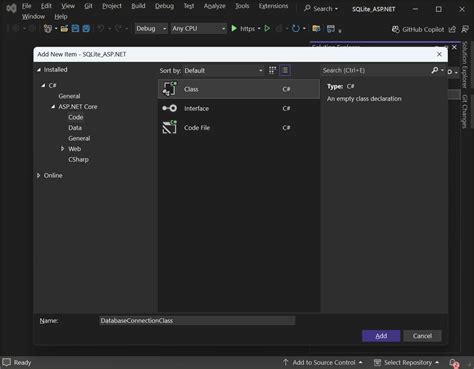Select the Code File template icon
Screen dimensions: 474x369
(x=169, y=127)
